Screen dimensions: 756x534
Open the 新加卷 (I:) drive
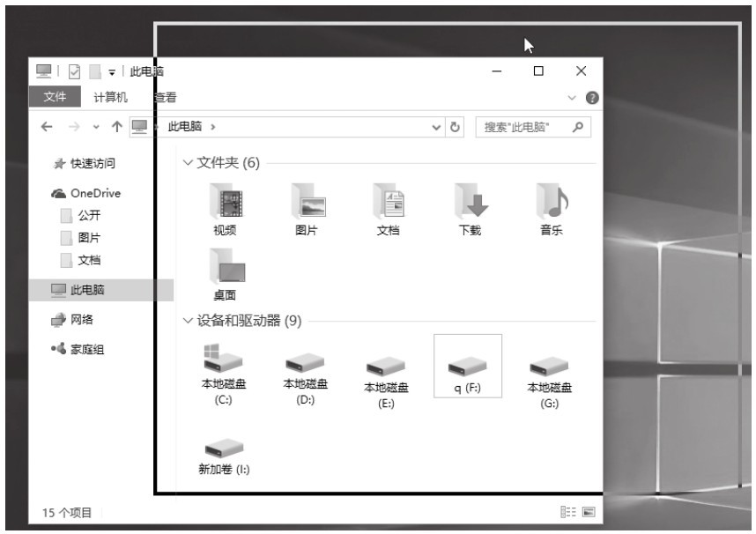click(x=224, y=451)
